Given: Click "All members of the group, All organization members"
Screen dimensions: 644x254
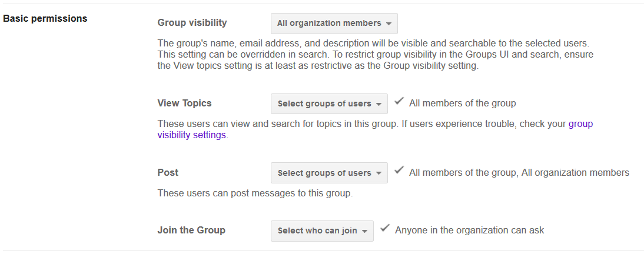Looking at the screenshot, I should coord(519,173).
